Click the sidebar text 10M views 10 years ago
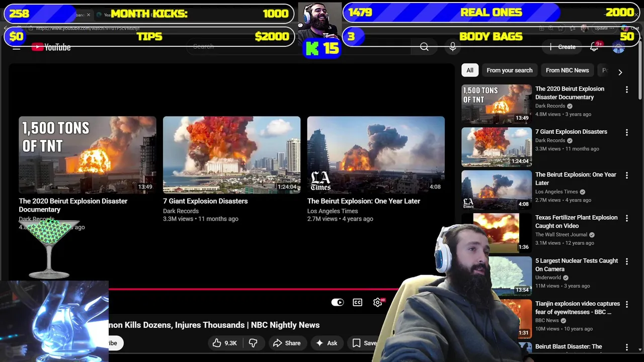The height and width of the screenshot is (362, 644). click(563, 329)
